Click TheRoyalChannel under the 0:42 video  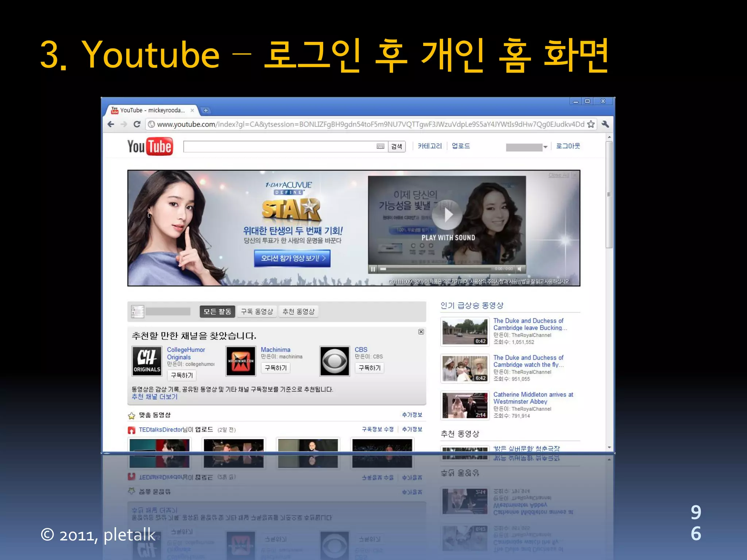pyautogui.click(x=531, y=335)
